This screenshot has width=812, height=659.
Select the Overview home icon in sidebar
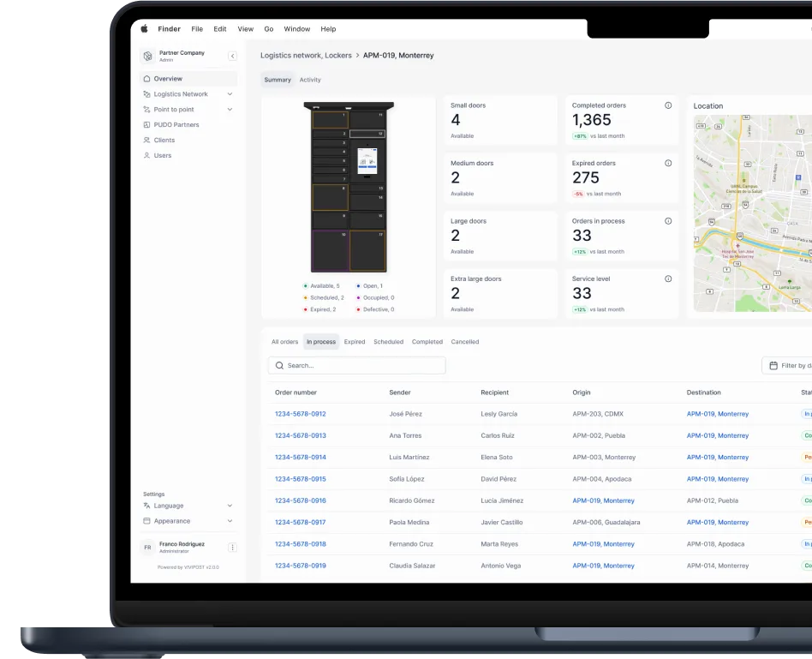pos(147,78)
